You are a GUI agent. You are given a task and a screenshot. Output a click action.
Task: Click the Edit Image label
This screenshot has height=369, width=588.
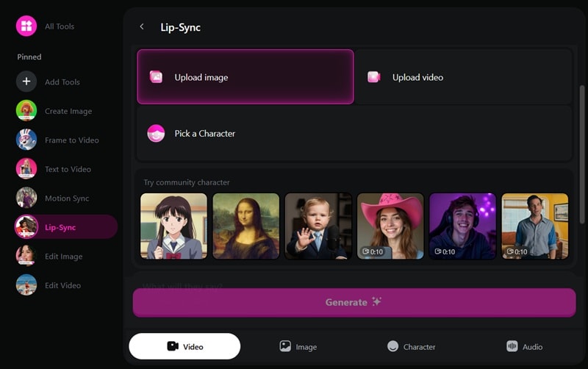pyautogui.click(x=64, y=256)
